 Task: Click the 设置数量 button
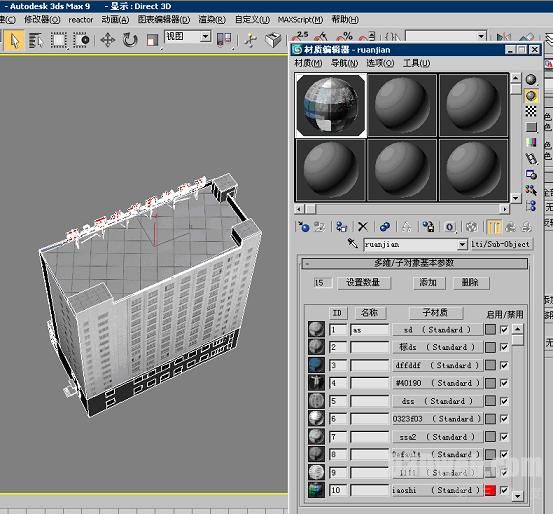coord(364,283)
